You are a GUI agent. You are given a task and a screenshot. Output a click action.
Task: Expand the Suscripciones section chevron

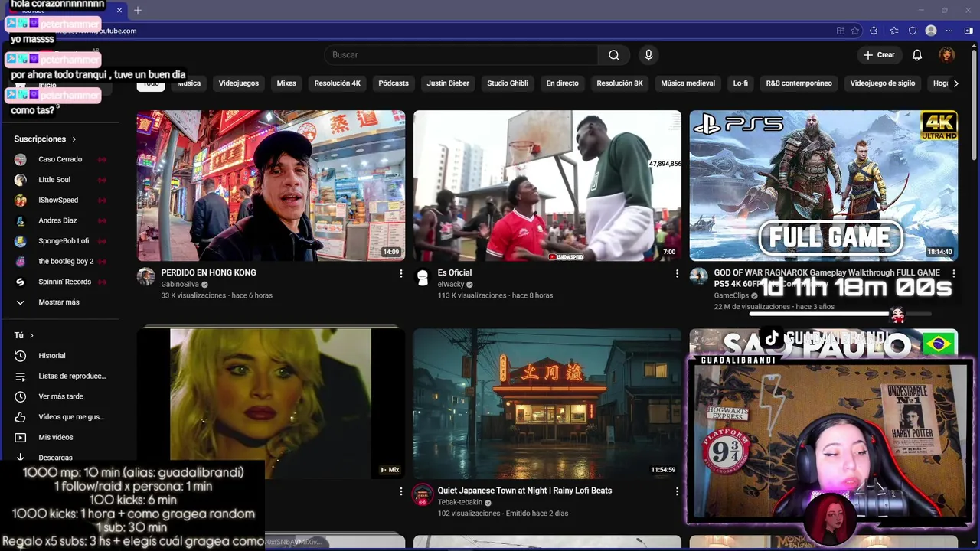74,139
